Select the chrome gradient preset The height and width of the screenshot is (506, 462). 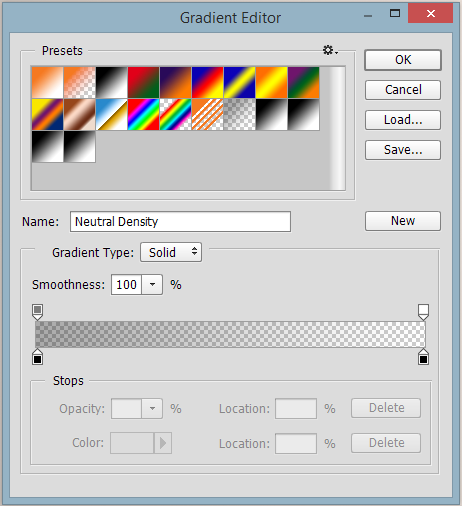pos(111,114)
